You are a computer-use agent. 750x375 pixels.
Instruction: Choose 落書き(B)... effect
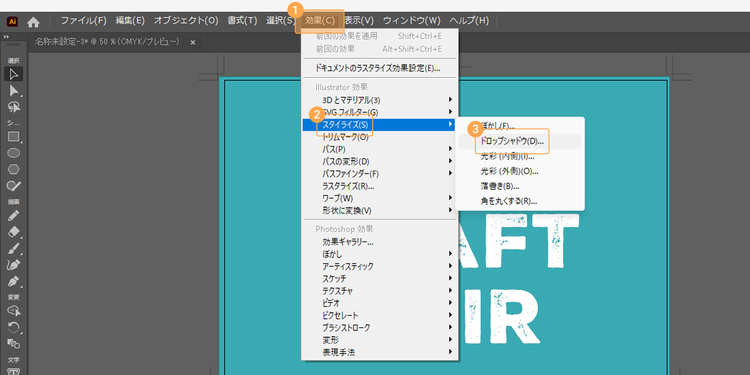520,186
